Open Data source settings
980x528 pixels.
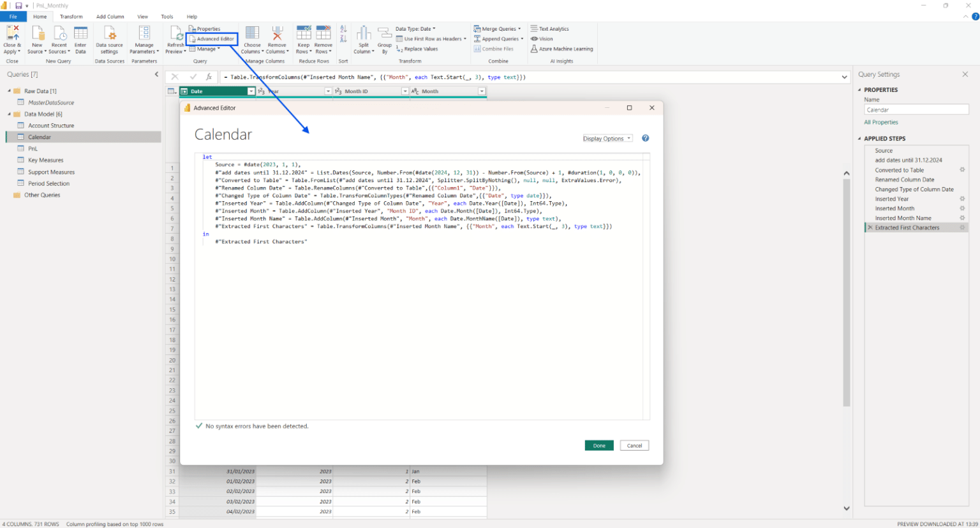109,41
